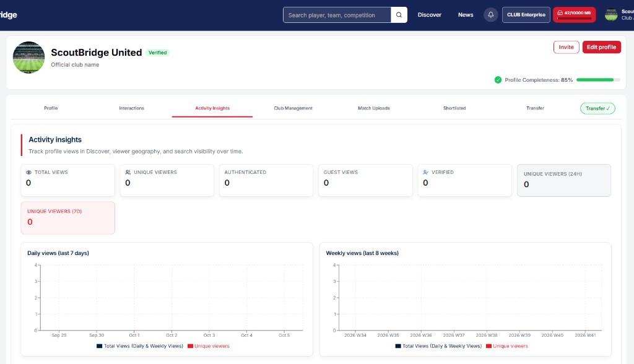The height and width of the screenshot is (364, 634).
Task: Click the Guest Views stat card
Action: [365, 180]
